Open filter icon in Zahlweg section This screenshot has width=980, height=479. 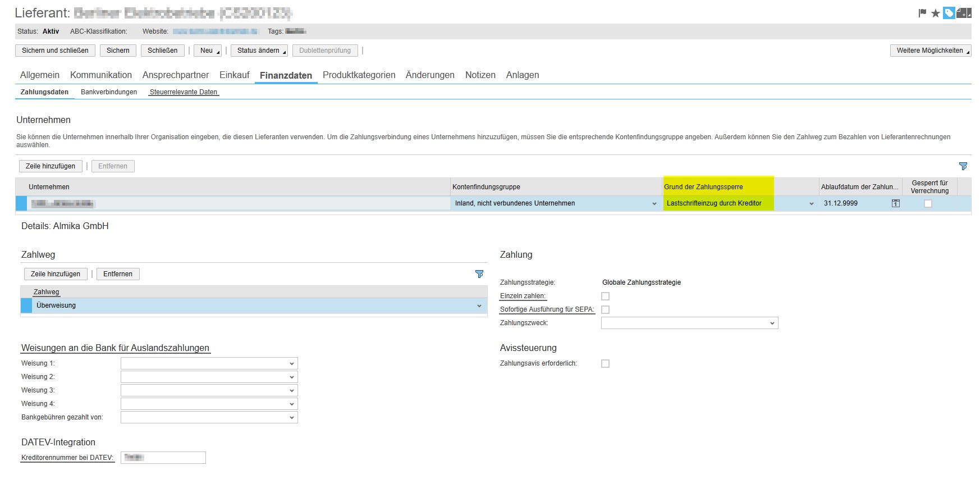coord(479,274)
